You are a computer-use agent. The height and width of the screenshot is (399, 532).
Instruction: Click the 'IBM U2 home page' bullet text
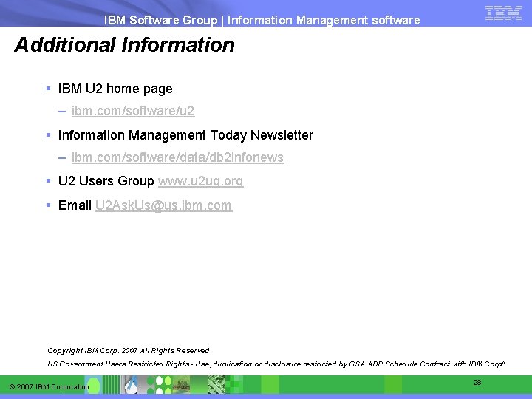(115, 89)
